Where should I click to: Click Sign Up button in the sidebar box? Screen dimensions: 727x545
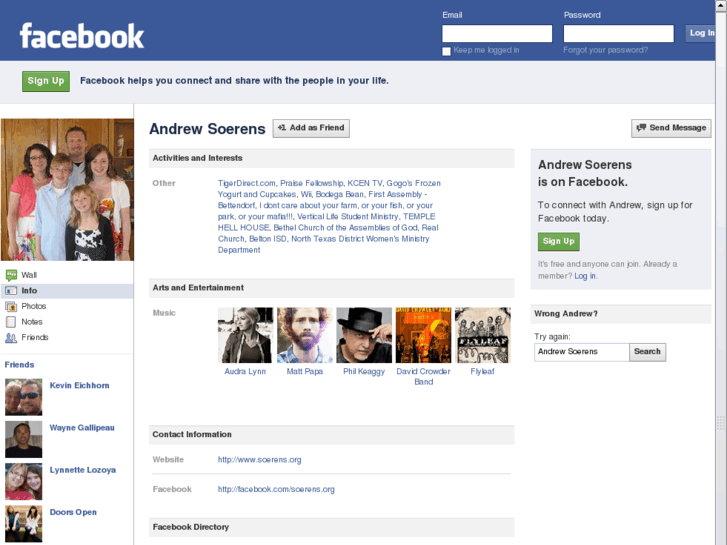tap(559, 241)
